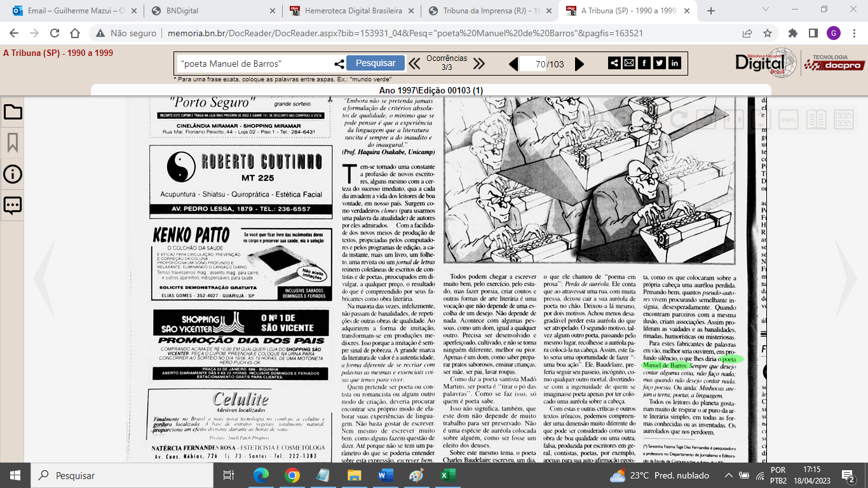Open File Explorer from taskbar
The image size is (868, 488).
(x=354, y=475)
